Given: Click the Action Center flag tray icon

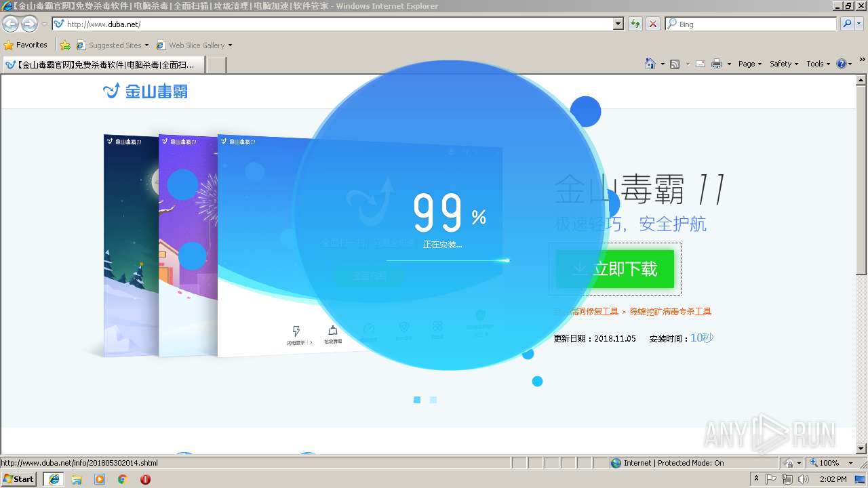Looking at the screenshot, I should click(x=771, y=479).
